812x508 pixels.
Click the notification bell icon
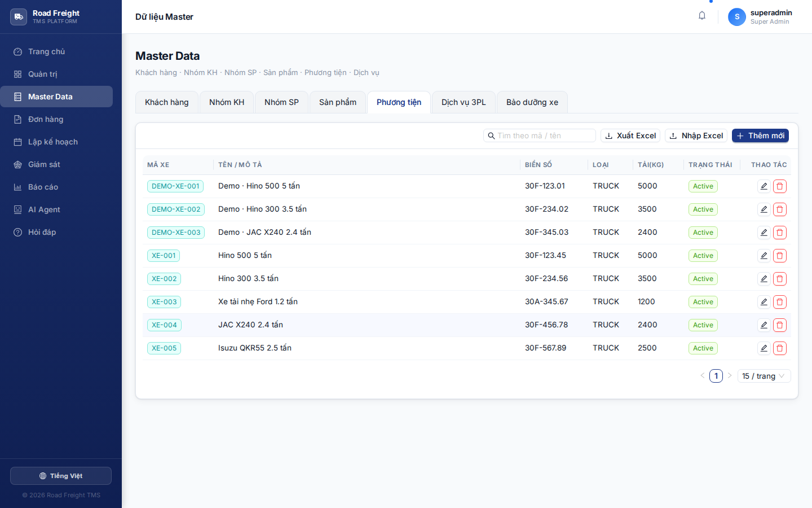(702, 16)
